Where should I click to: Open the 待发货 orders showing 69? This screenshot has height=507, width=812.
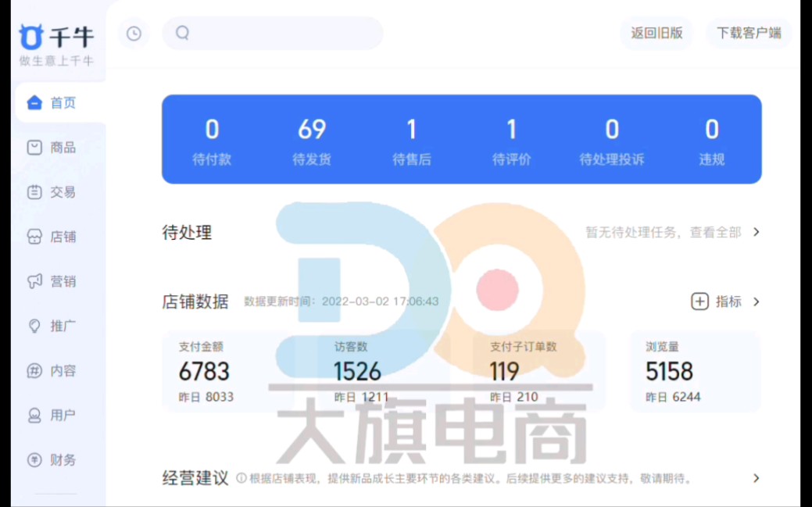[311, 139]
